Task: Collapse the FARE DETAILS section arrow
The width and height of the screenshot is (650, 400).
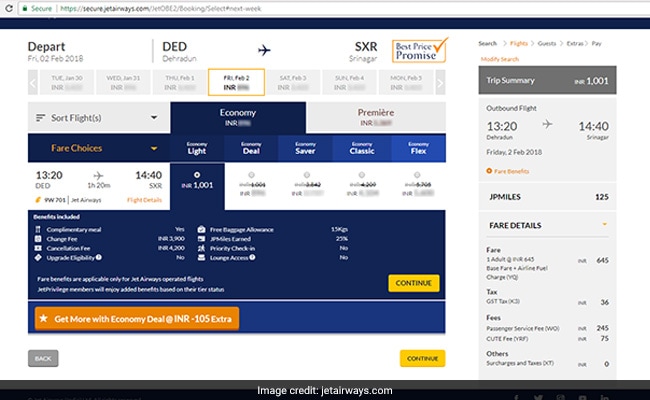Action: (x=604, y=224)
